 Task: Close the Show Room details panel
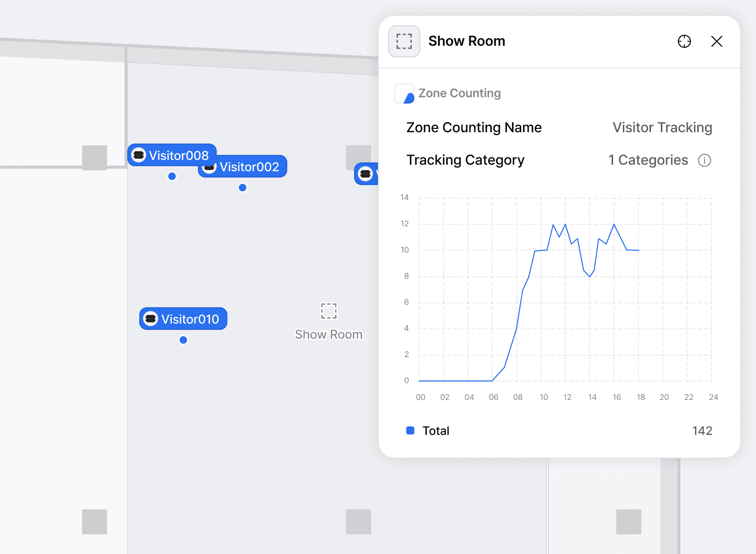click(717, 41)
